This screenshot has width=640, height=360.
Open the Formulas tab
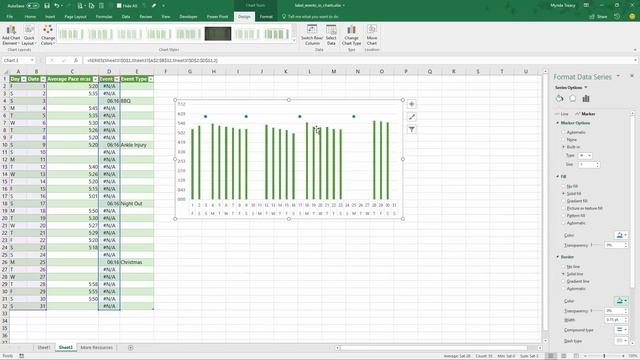coord(104,17)
